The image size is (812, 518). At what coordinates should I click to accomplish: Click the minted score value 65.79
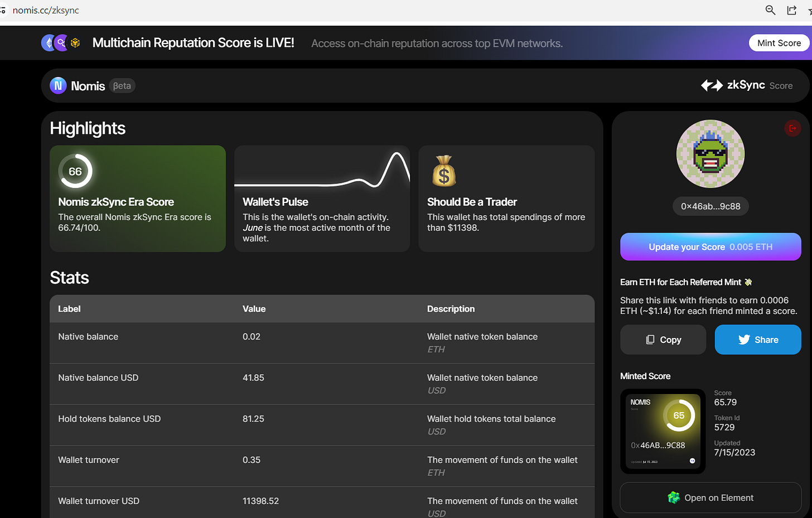tap(725, 403)
